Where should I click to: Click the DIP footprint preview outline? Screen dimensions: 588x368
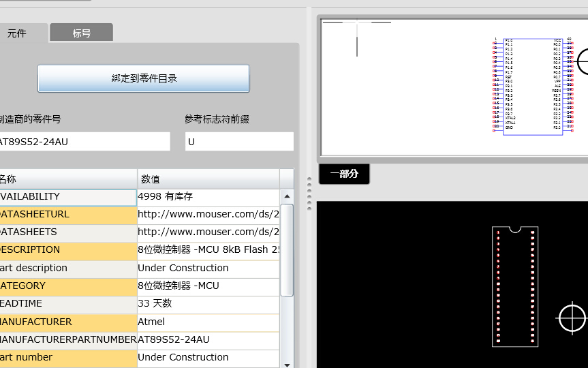coord(515,286)
